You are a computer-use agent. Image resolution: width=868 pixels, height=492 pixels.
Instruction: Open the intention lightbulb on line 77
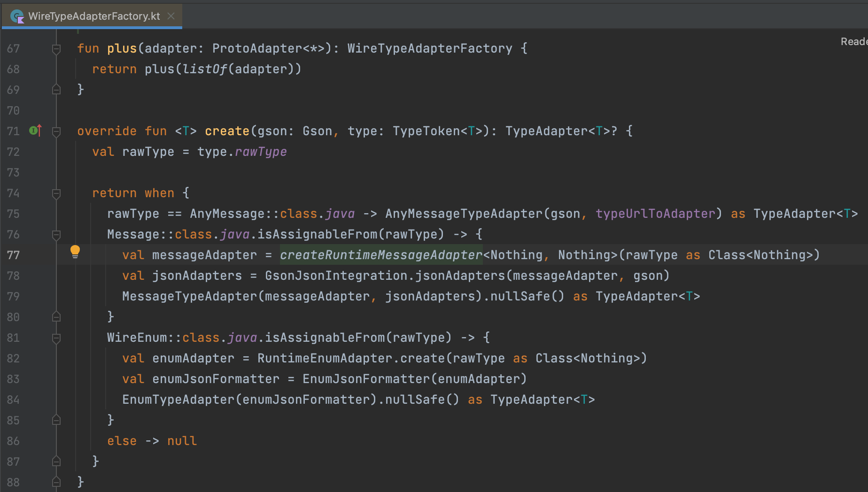pyautogui.click(x=75, y=252)
